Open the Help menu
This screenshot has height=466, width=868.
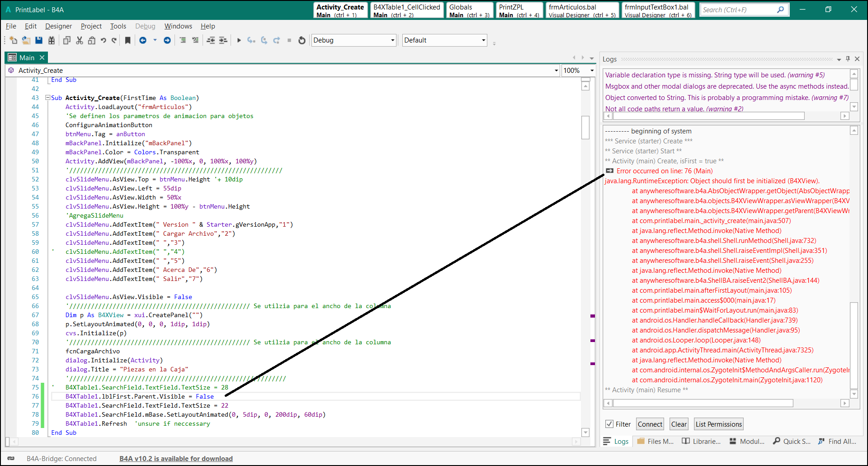tap(208, 26)
